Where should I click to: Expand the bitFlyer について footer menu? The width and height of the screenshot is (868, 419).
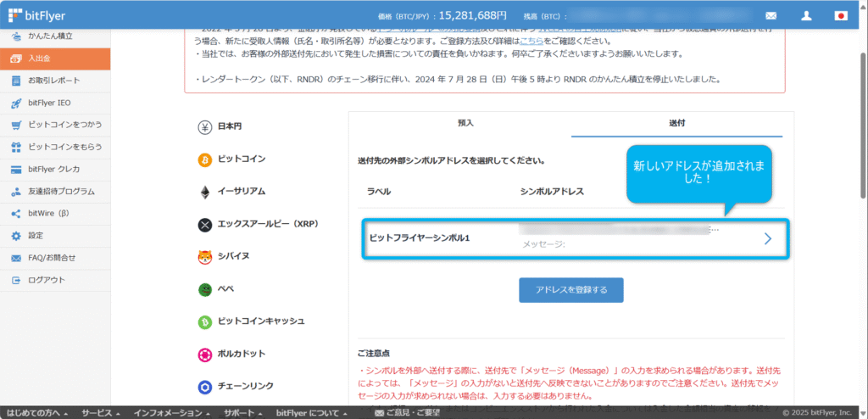(x=311, y=413)
